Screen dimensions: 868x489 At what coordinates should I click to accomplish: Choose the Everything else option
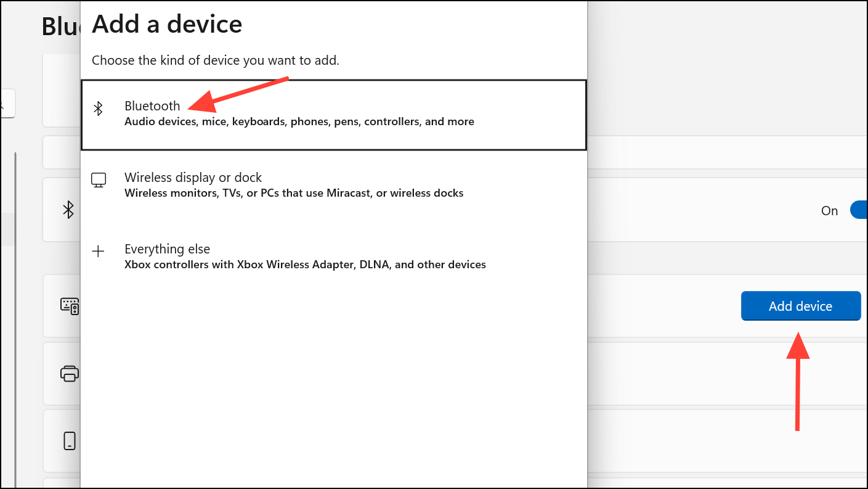333,257
